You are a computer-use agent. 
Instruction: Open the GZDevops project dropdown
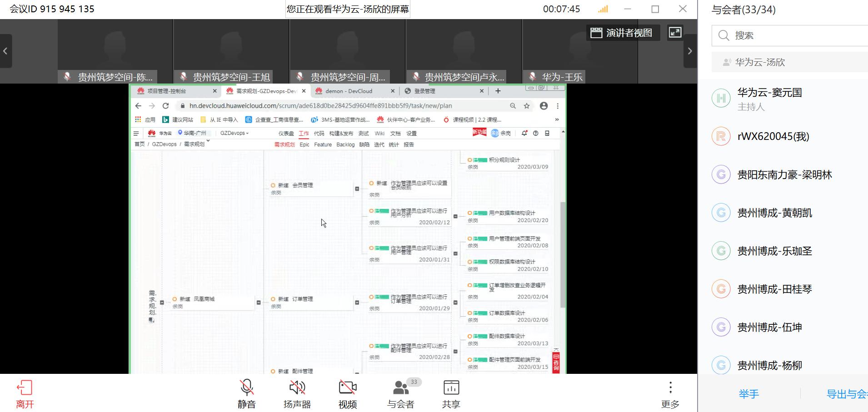coord(234,133)
